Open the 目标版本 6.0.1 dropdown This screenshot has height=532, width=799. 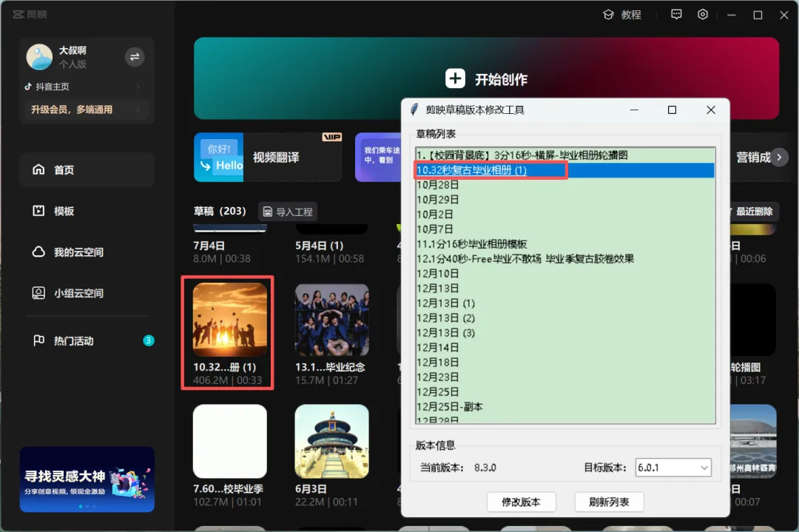(673, 468)
